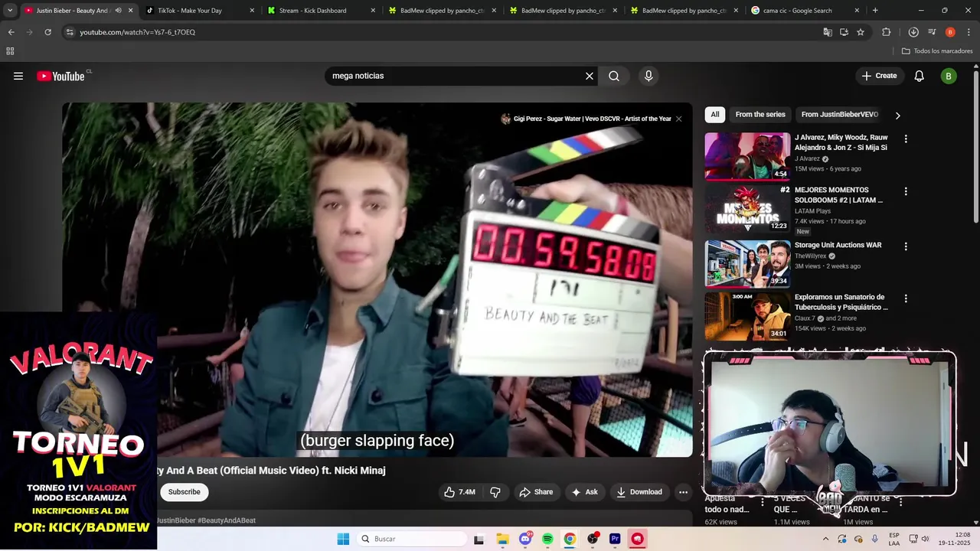
Task: Open Discord from the taskbar
Action: pyautogui.click(x=525, y=539)
